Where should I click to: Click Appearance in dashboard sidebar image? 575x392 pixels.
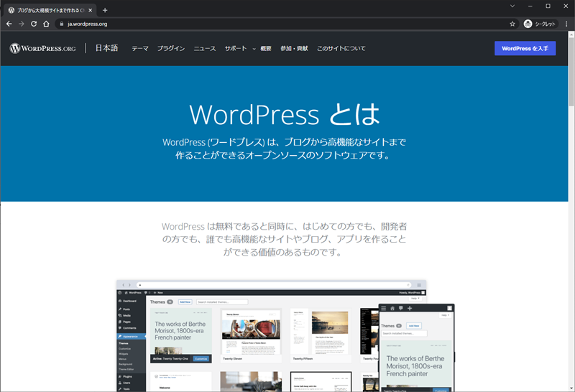click(x=131, y=336)
